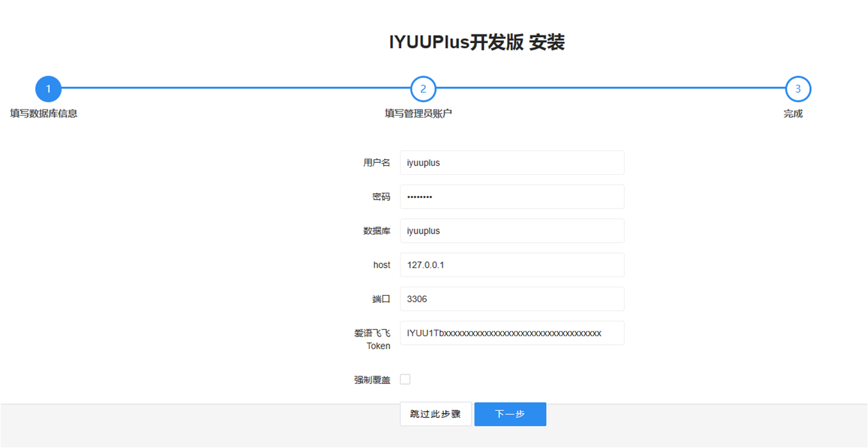Click the 用户名 field label
The image size is (868, 448).
377,163
